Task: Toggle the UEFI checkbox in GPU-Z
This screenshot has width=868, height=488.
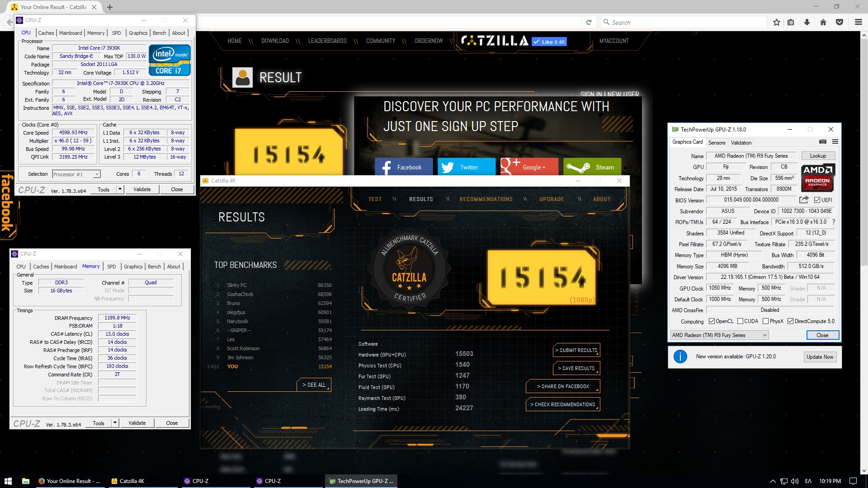Action: pyautogui.click(x=817, y=200)
